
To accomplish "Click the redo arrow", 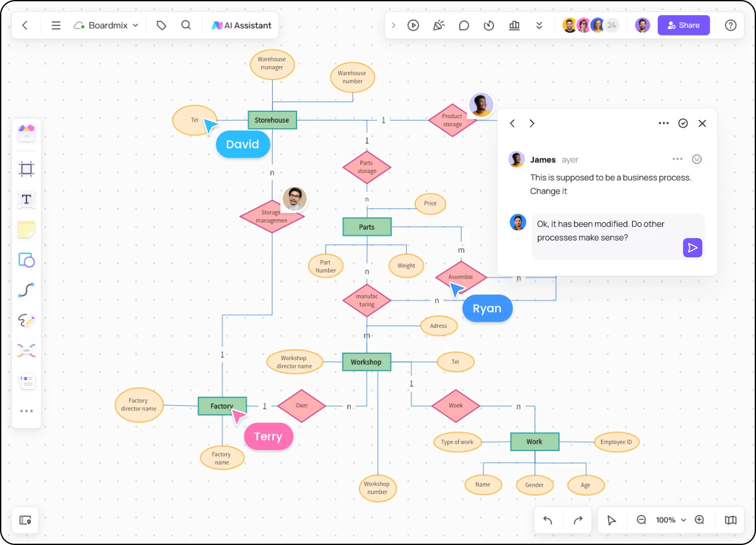I will (x=578, y=520).
